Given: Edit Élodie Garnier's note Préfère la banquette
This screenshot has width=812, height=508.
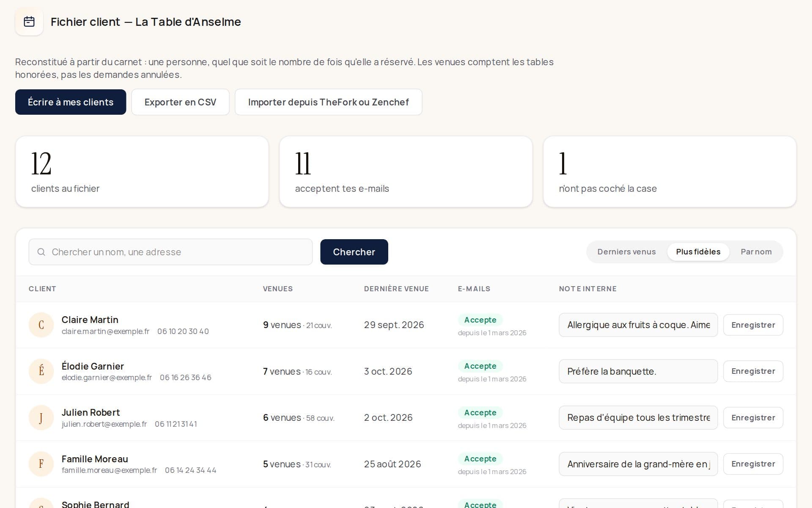Looking at the screenshot, I should [x=638, y=371].
